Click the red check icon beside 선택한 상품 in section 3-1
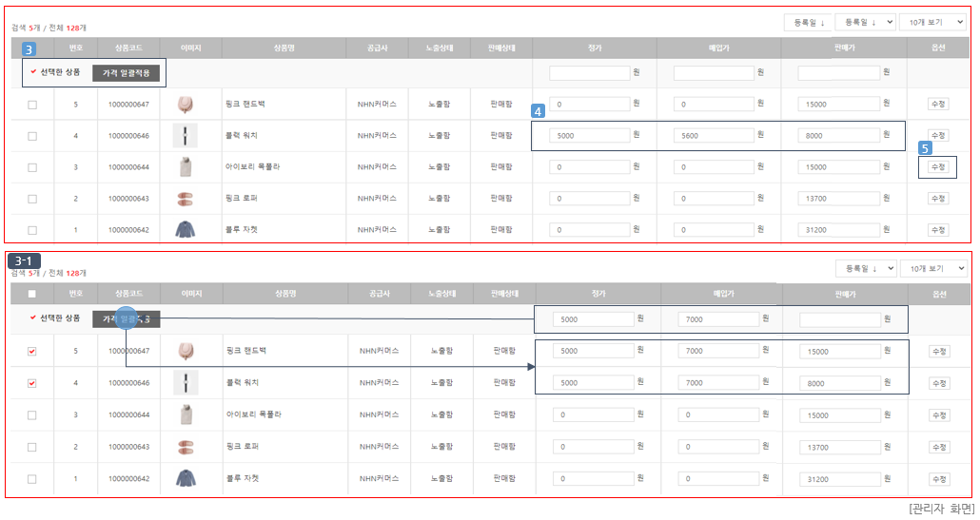The height and width of the screenshot is (520, 980). (32, 318)
